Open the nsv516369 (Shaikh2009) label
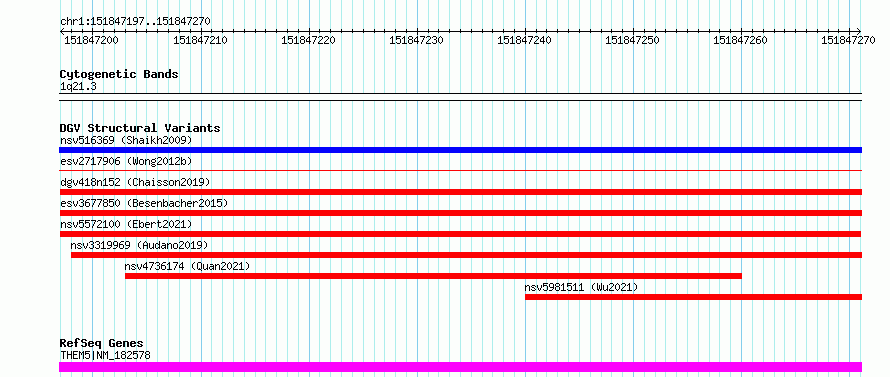 [126, 140]
